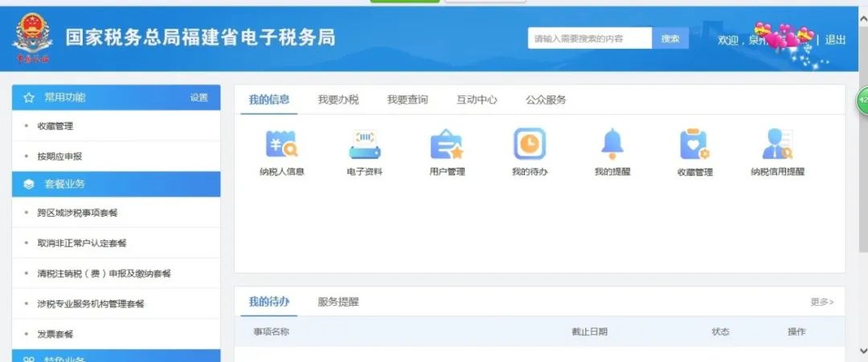Click the 电子资料 scanner icon

click(364, 144)
